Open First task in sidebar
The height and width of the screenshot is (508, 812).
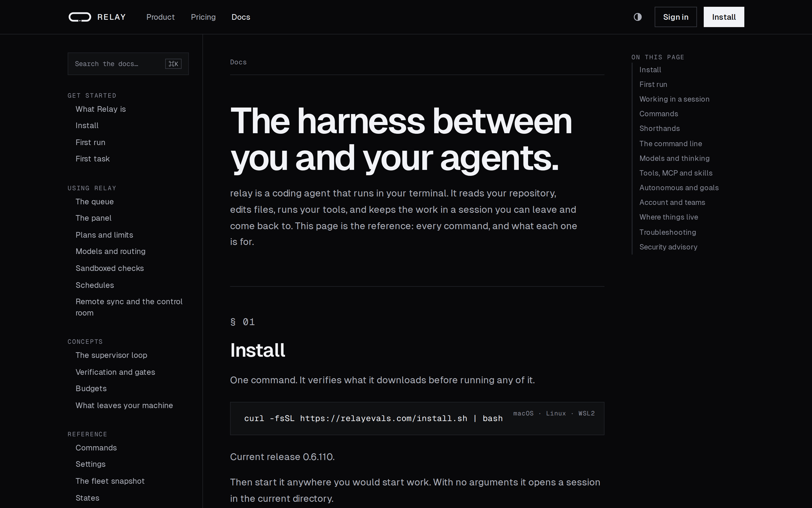[92, 159]
